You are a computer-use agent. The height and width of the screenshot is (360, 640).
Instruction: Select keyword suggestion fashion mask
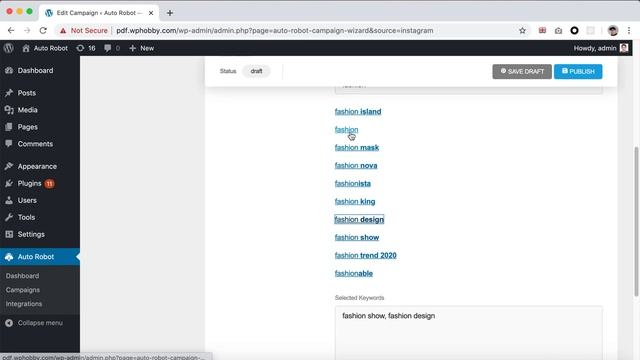pos(357,148)
